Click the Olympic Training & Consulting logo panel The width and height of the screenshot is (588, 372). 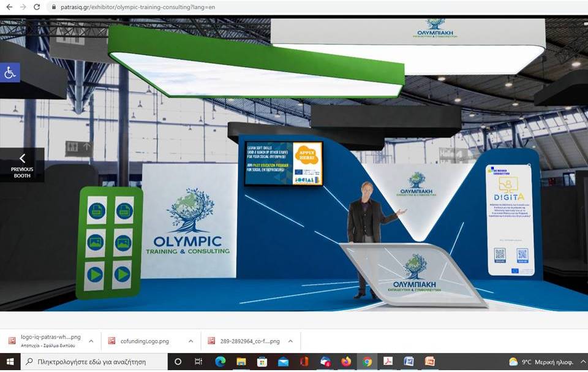[x=189, y=221]
